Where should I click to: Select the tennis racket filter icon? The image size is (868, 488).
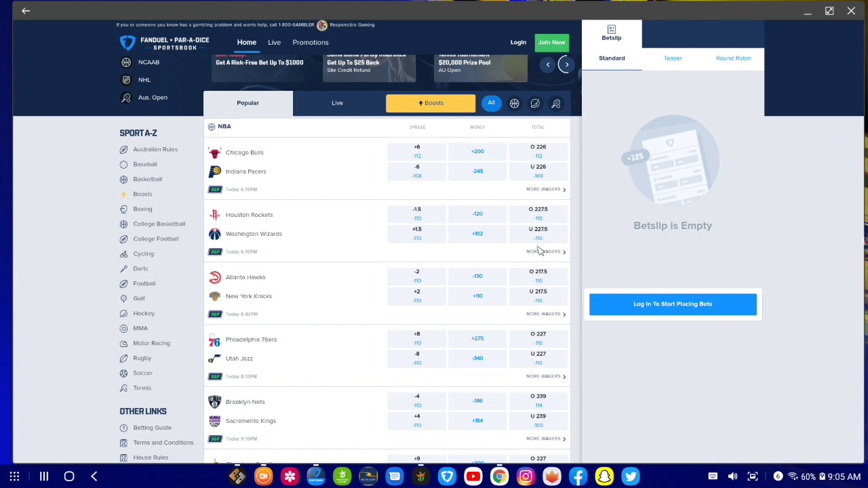coord(556,104)
